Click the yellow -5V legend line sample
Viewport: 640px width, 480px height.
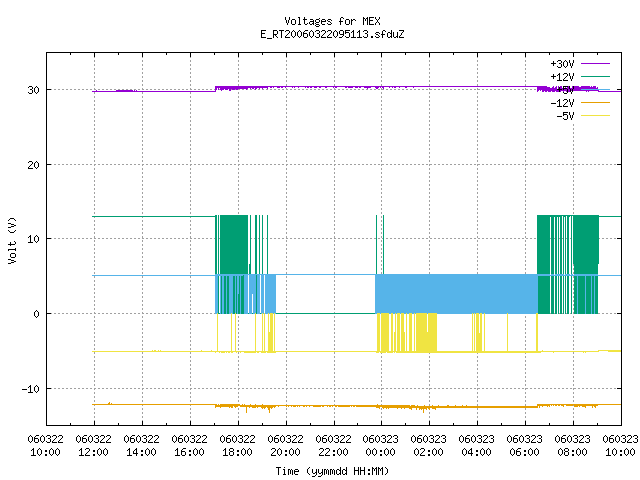(x=596, y=116)
